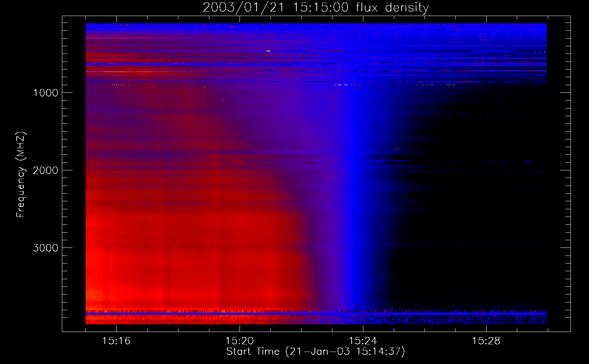Click the x-axis label "Start Time (21-Jan-03 15:14:37)"
The height and width of the screenshot is (364, 589).
[x=316, y=352]
